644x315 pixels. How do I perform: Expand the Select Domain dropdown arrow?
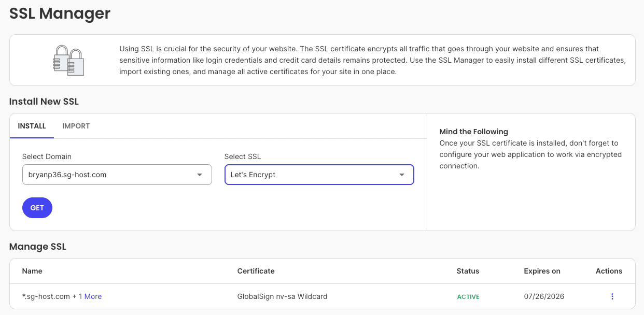click(200, 175)
